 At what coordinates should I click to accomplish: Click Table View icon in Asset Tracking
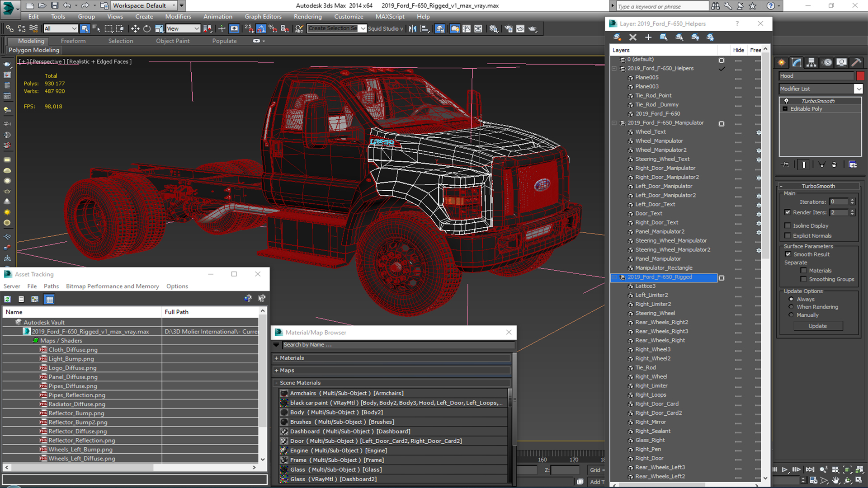[50, 299]
